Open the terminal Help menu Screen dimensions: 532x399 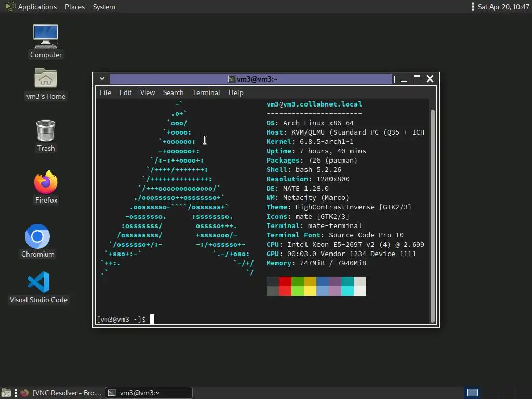(236, 92)
